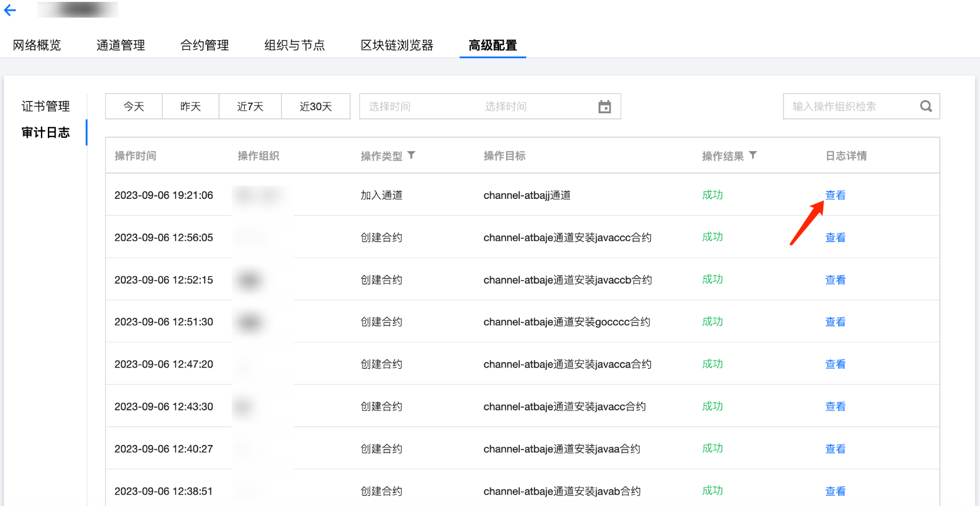Click the 操作时间 column header
The width and height of the screenshot is (980, 506).
click(135, 155)
